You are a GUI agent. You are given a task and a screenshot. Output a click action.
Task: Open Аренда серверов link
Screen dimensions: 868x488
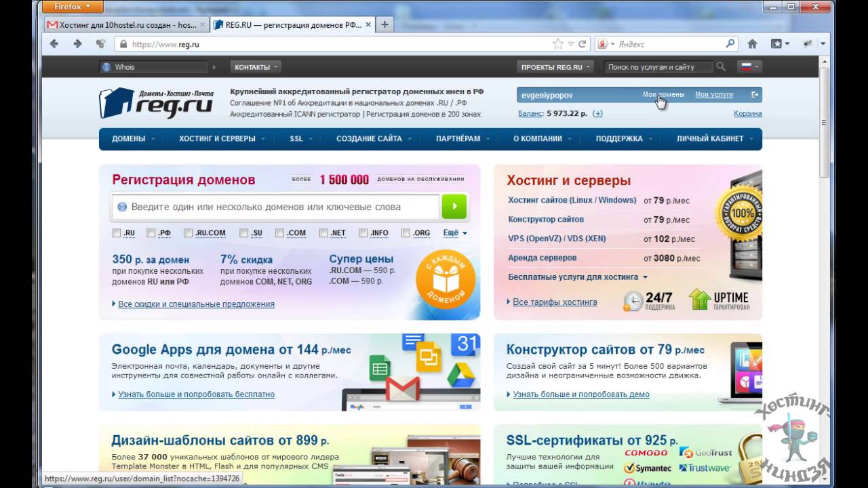[x=542, y=258]
